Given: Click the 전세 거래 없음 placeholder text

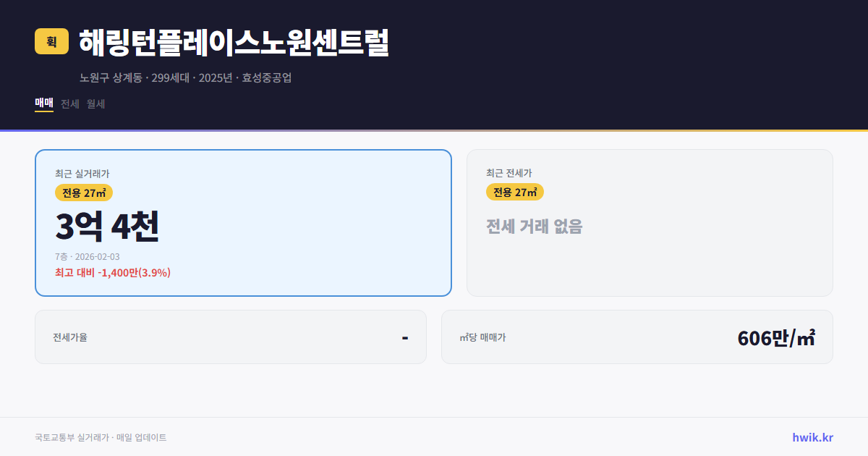Looking at the screenshot, I should coord(535,228).
